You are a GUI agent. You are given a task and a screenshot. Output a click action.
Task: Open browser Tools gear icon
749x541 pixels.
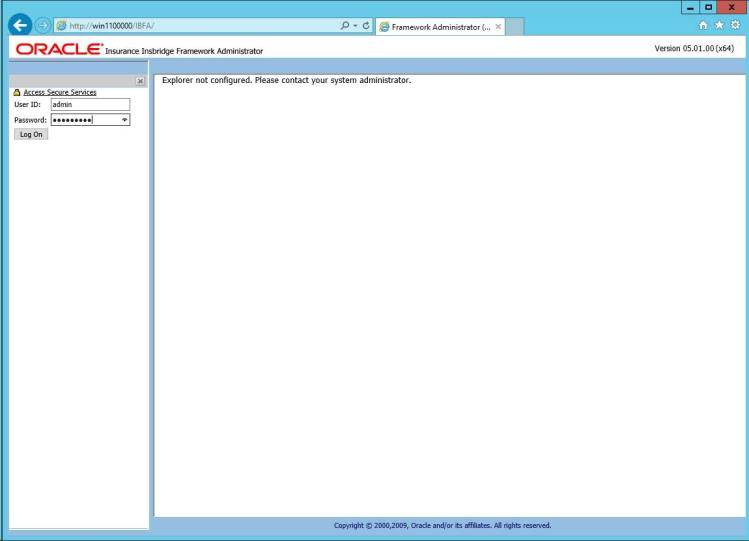tap(735, 25)
